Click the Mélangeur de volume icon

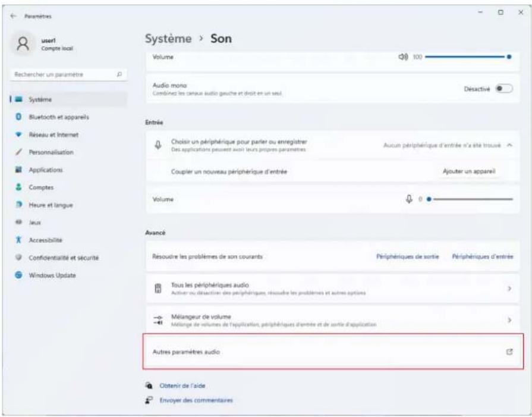158,320
